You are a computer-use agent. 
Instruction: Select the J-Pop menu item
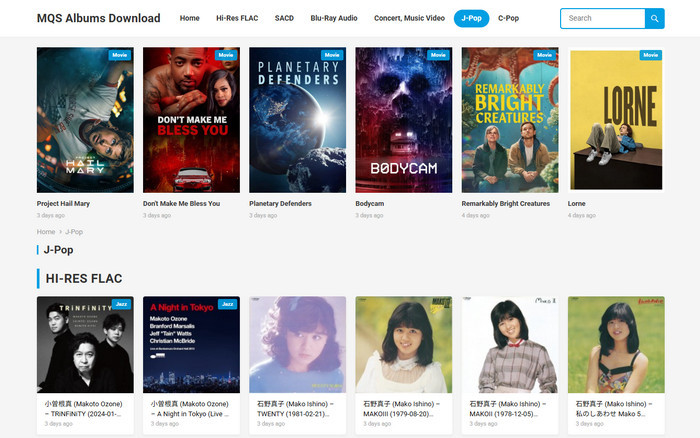471,18
